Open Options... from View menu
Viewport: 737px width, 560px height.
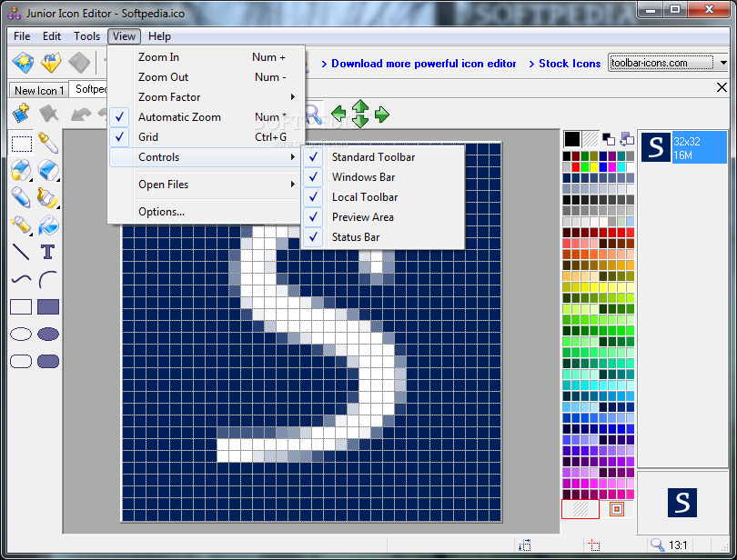tap(203, 212)
